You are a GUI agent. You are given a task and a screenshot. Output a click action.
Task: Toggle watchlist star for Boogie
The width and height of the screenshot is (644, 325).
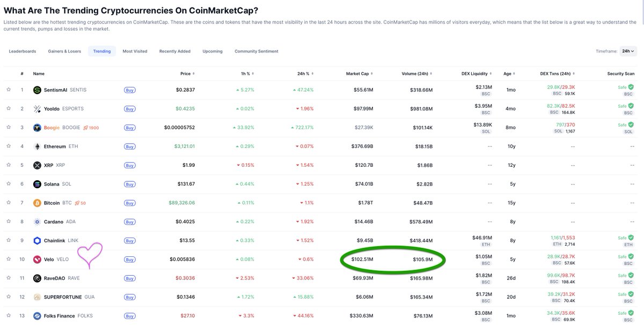[9, 128]
